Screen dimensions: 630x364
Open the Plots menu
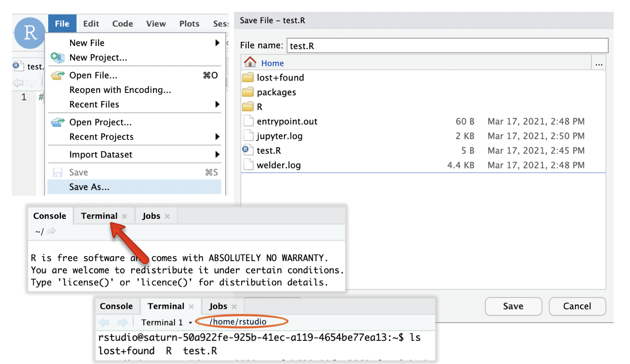pos(189,24)
